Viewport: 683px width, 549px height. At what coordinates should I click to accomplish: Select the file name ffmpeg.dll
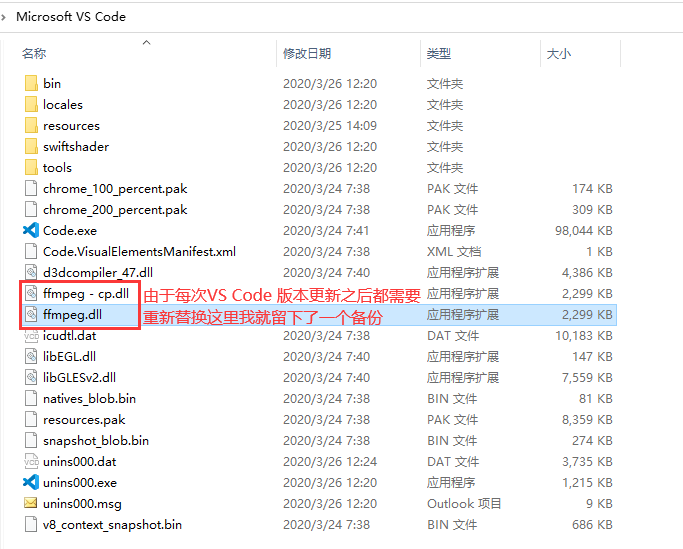[x=73, y=315]
